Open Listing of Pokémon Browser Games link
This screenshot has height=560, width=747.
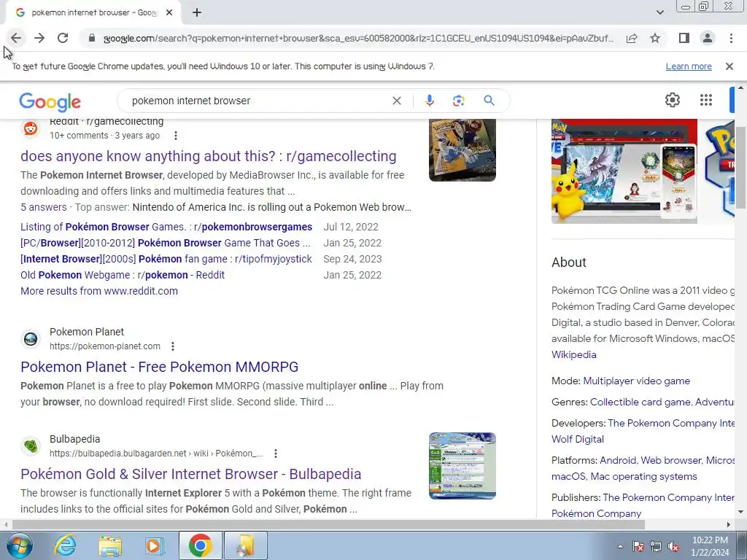(x=166, y=227)
